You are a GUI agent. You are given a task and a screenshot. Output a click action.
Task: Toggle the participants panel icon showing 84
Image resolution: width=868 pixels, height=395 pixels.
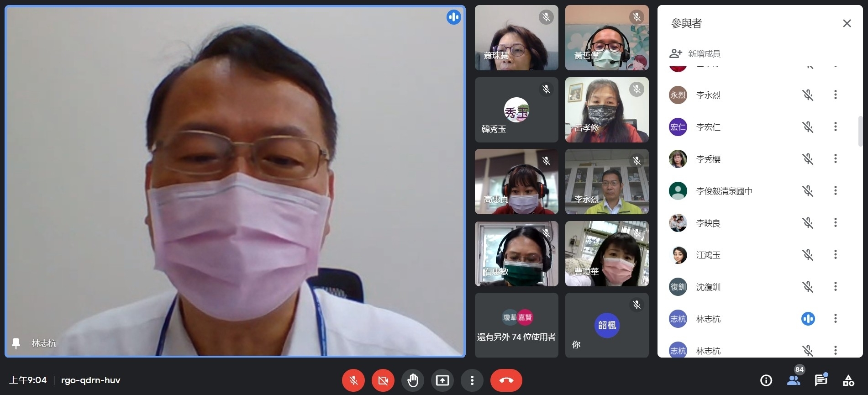click(x=794, y=380)
